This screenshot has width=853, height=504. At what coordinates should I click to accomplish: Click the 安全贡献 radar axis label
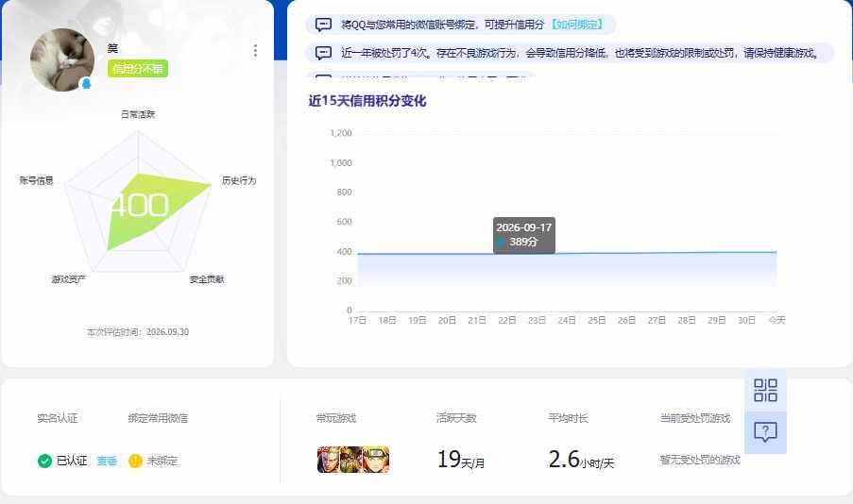pos(207,279)
